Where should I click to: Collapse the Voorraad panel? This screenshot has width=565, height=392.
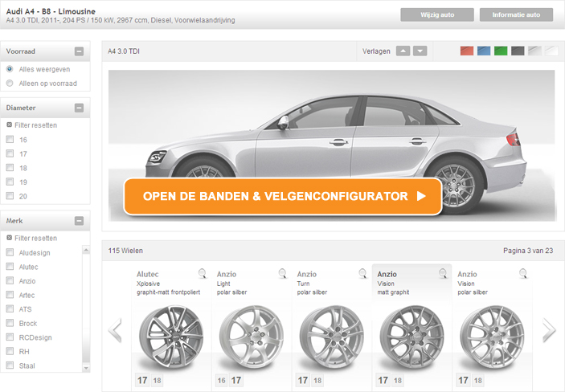(x=79, y=51)
